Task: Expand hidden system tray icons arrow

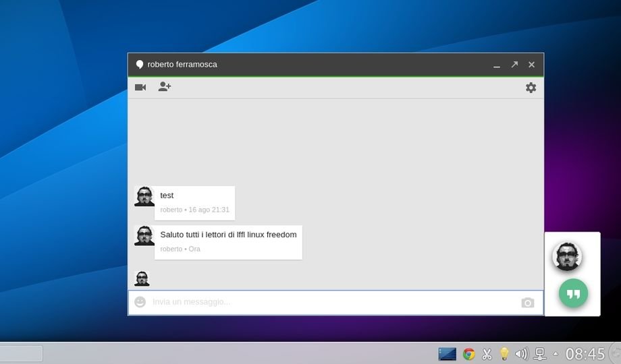Action: [556, 354]
